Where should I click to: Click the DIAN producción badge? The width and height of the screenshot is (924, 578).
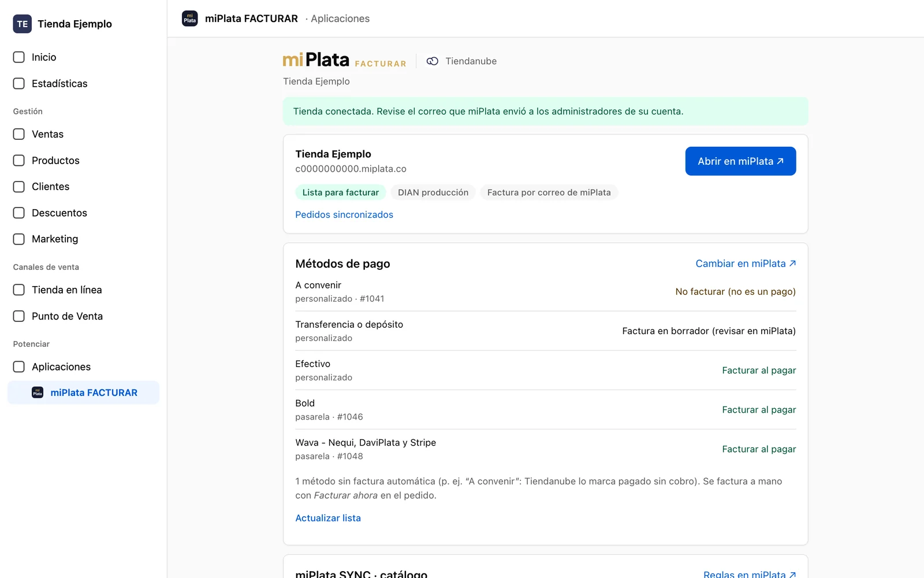coord(433,192)
